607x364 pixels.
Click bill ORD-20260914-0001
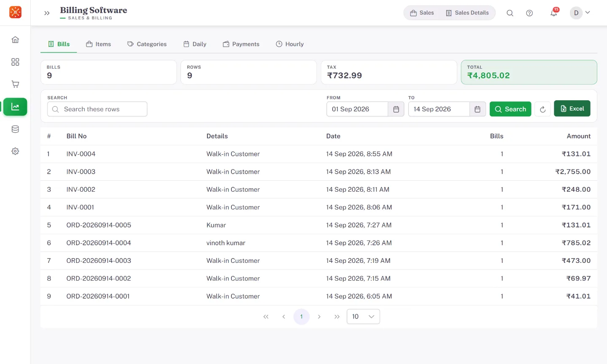pyautogui.click(x=98, y=296)
